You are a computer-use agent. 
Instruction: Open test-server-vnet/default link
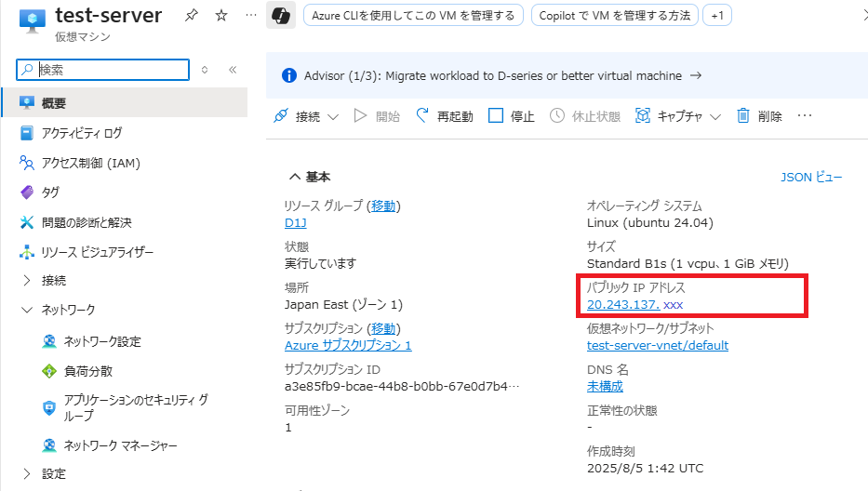tap(658, 345)
